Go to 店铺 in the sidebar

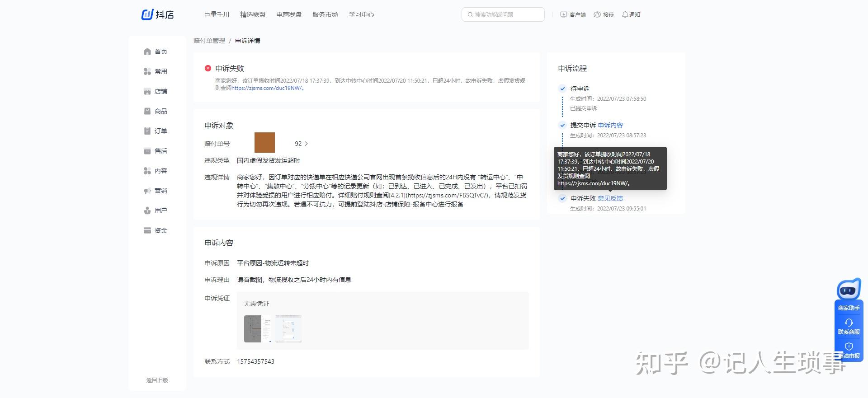click(156, 91)
